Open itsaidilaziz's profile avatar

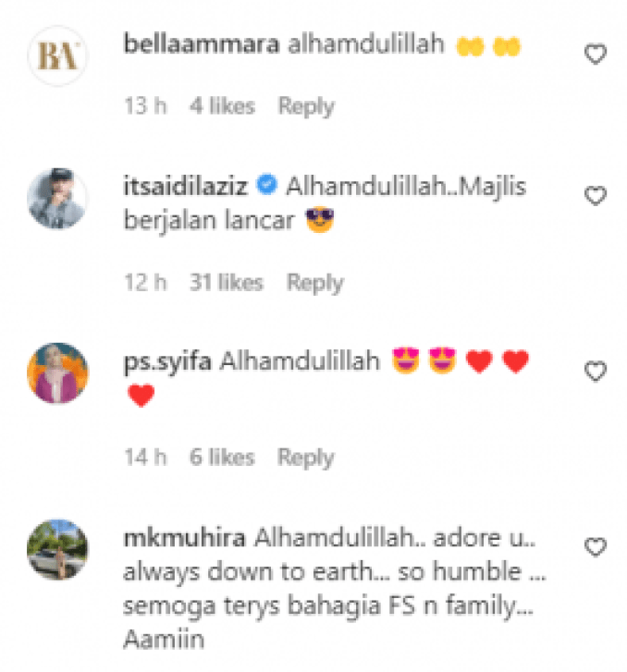[x=58, y=198]
